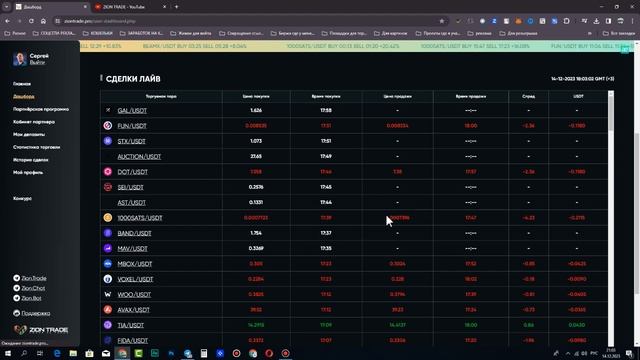Click the FUN/USDT coin icon
Screen dimensions: 640x360
pos(108,126)
